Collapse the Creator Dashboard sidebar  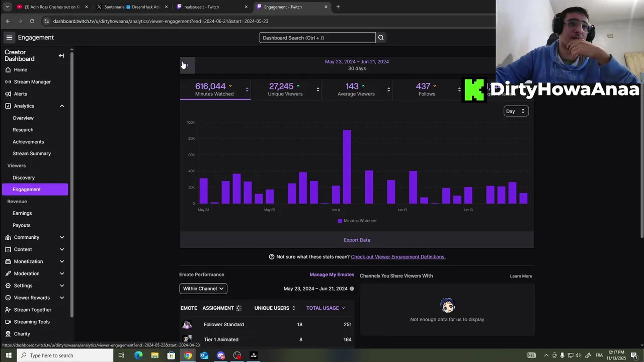[x=61, y=56]
